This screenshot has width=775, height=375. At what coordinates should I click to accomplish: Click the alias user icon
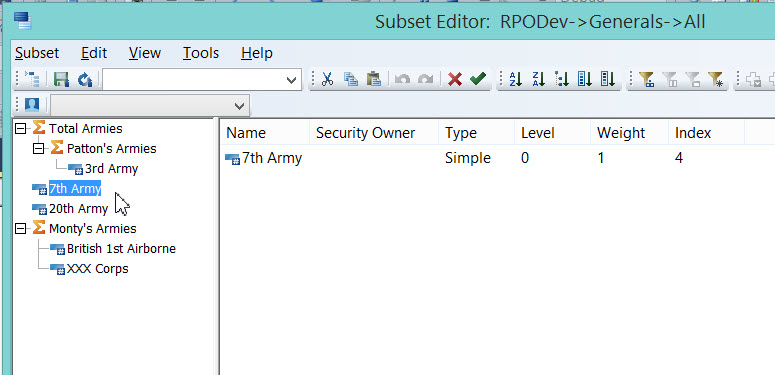(32, 105)
